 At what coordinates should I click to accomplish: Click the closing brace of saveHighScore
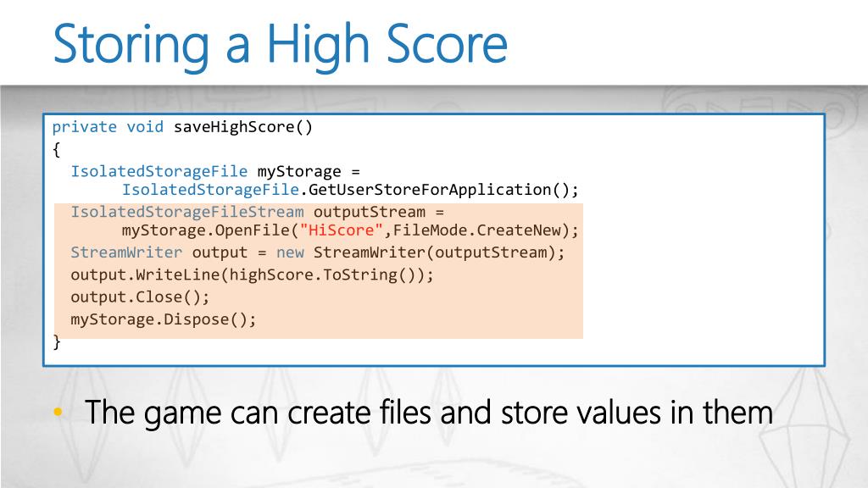click(x=57, y=342)
